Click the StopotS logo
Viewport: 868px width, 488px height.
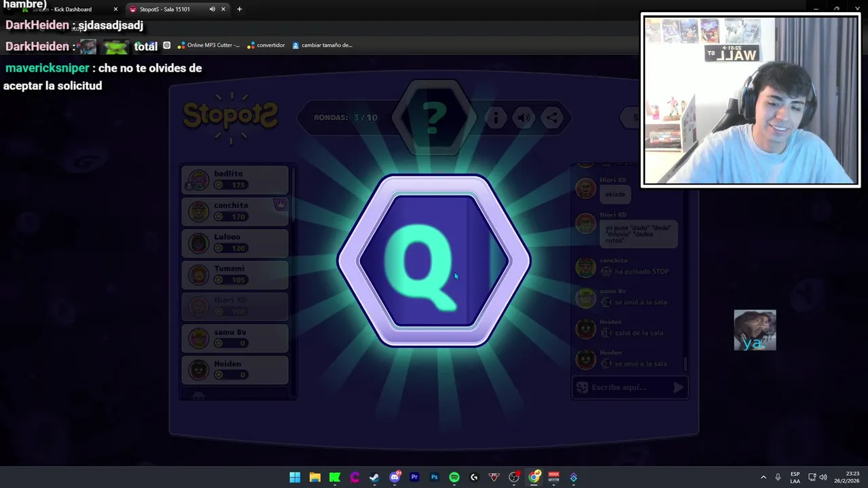(x=231, y=117)
